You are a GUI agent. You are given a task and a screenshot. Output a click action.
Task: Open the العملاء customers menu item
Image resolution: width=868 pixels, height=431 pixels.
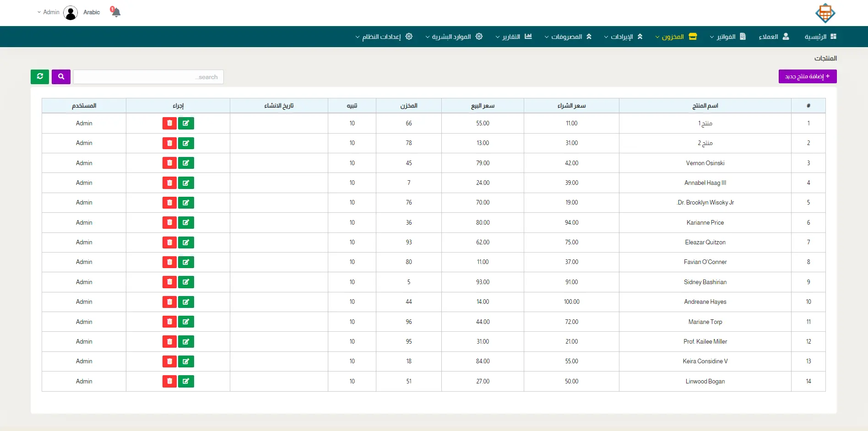point(774,37)
